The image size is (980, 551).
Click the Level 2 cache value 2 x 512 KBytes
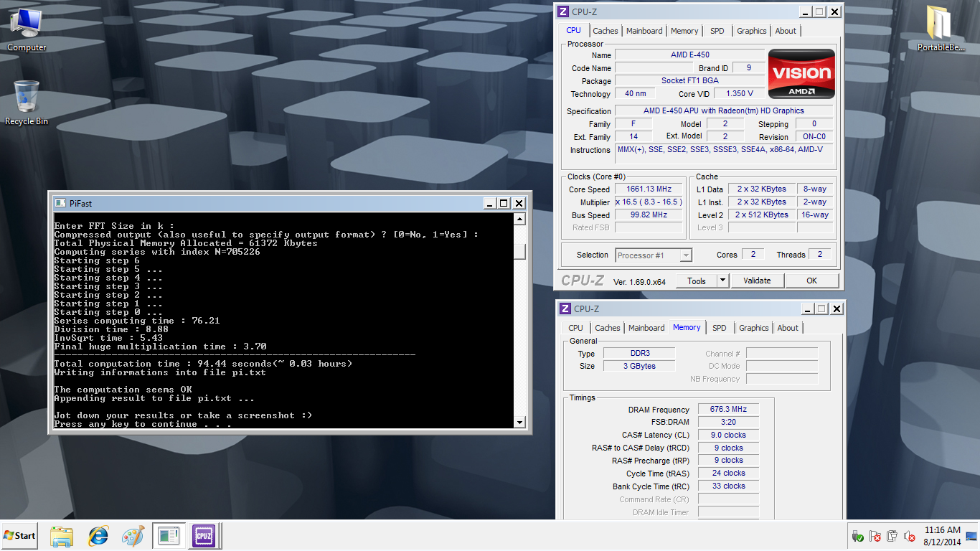click(761, 215)
